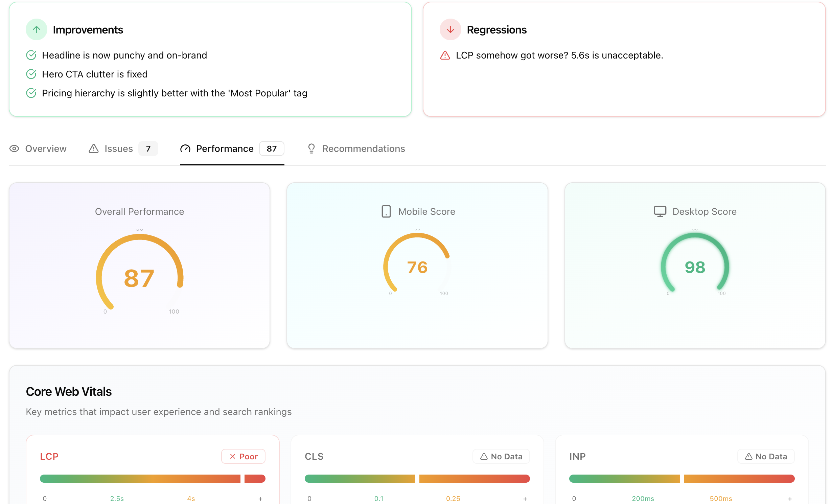Click the gauge icon on Performance tab

click(185, 148)
